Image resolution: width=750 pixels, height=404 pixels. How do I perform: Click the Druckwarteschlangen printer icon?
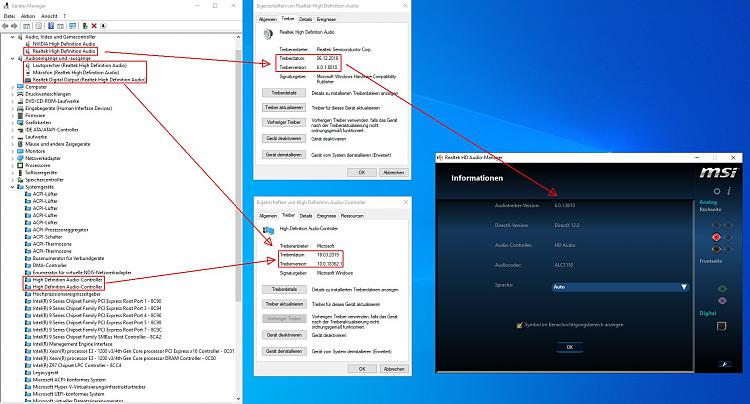coord(20,94)
